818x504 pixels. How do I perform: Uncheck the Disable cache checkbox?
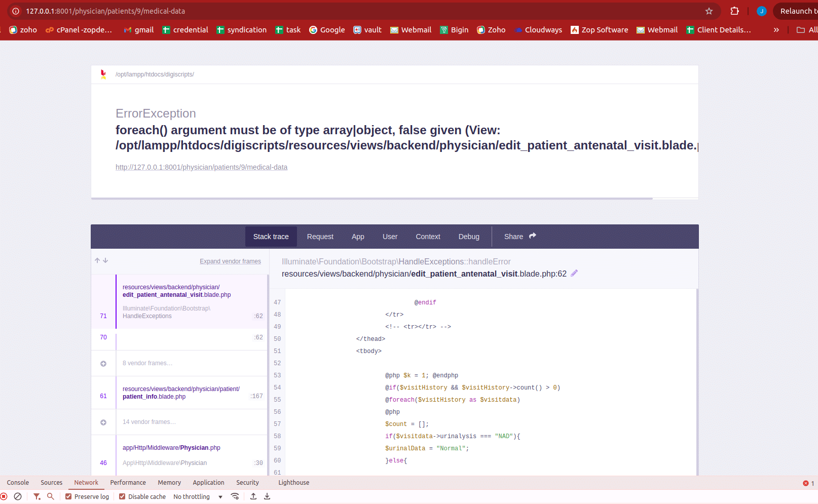click(x=122, y=497)
